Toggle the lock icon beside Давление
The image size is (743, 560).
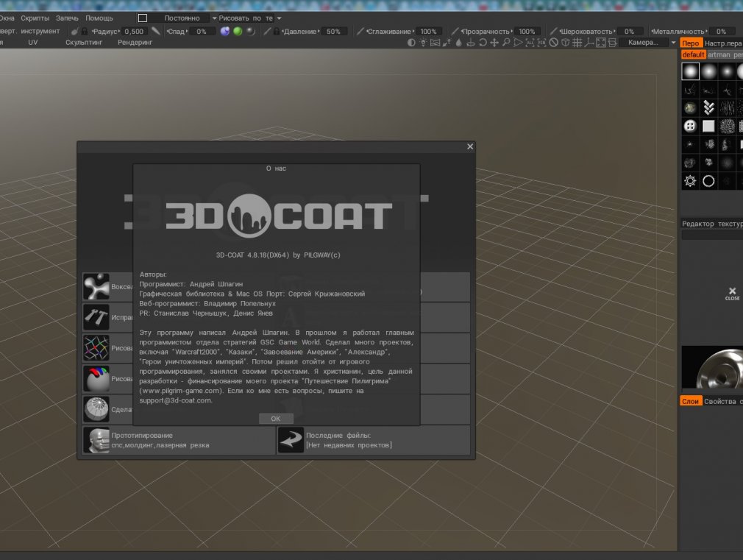click(277, 32)
